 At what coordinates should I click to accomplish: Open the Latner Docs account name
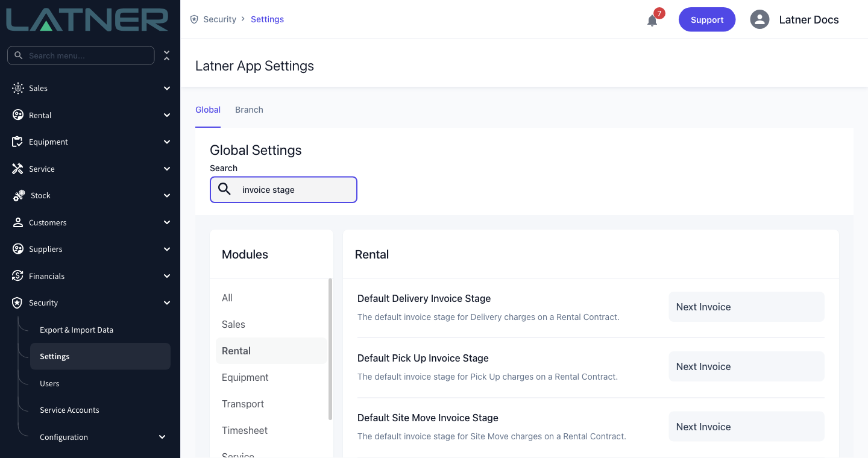809,20
